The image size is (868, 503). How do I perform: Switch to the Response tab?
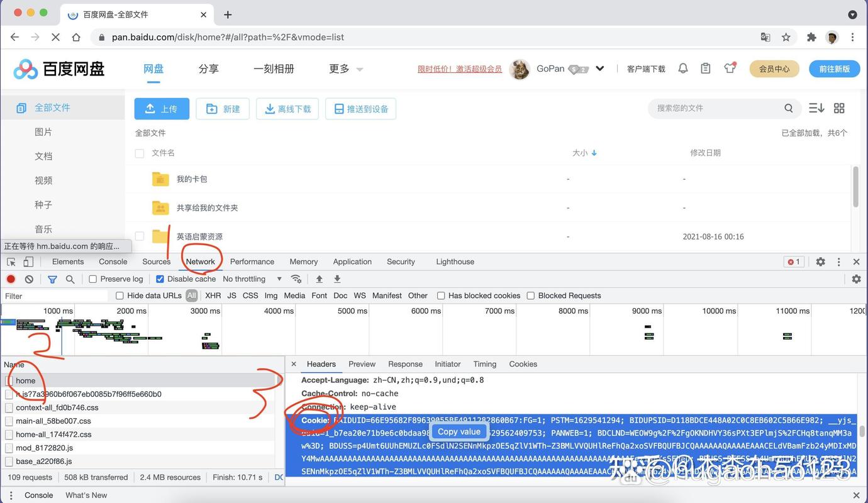pyautogui.click(x=405, y=364)
